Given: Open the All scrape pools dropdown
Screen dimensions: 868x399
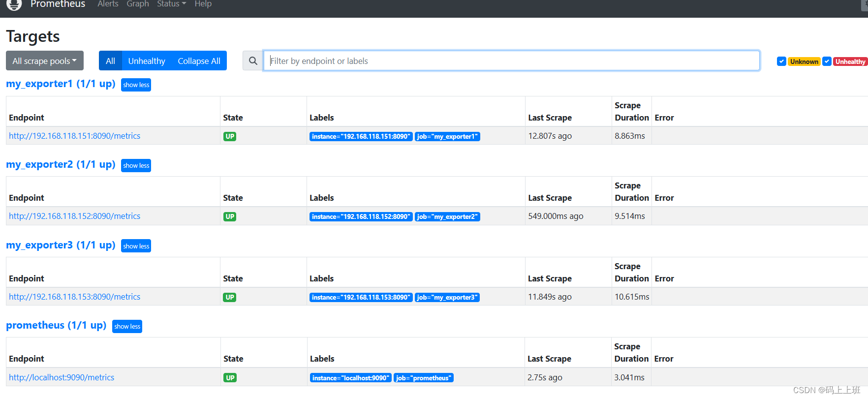Looking at the screenshot, I should coord(45,61).
